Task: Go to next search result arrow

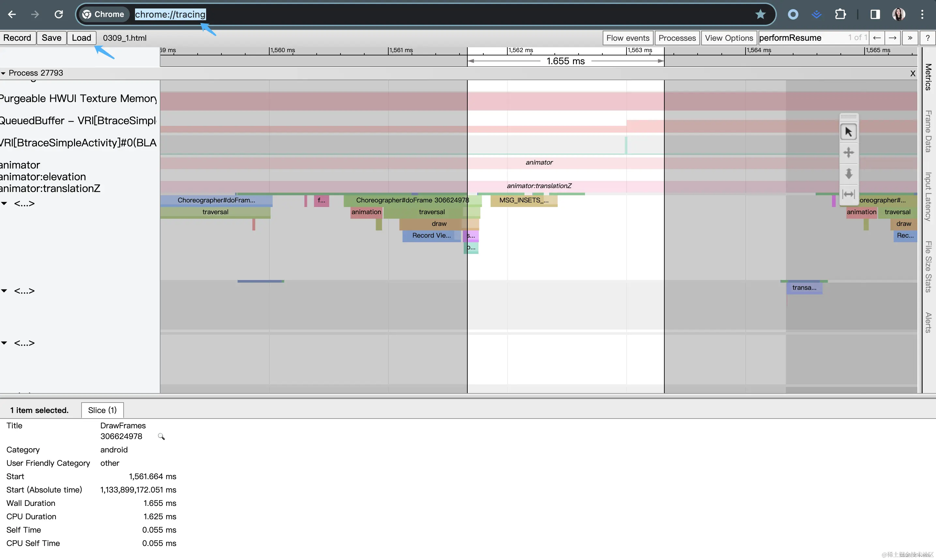Action: click(893, 38)
